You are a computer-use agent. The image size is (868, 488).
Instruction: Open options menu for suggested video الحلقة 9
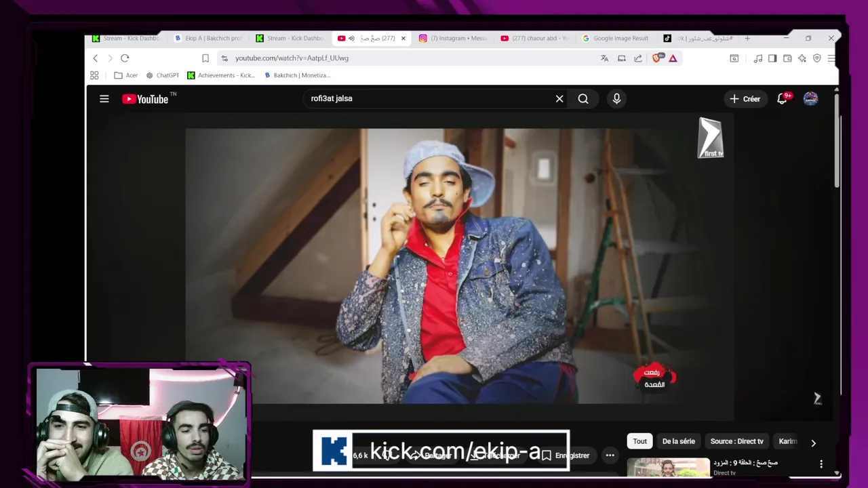[x=821, y=464]
